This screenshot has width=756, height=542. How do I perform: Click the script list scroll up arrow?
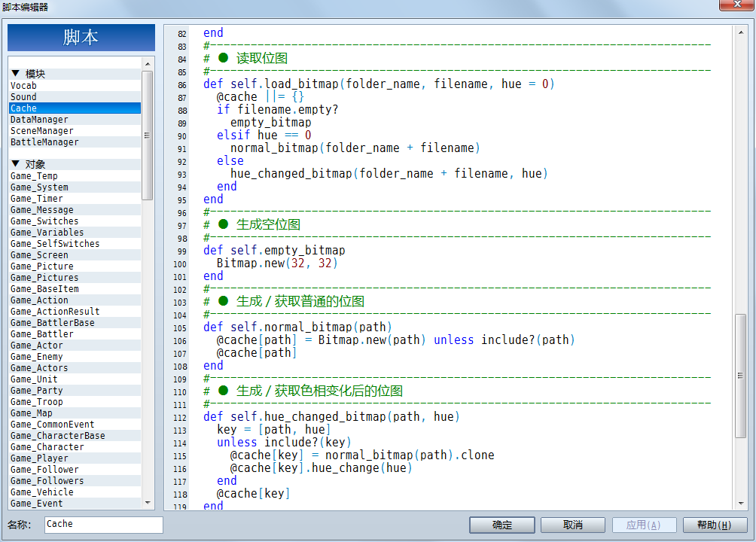148,64
